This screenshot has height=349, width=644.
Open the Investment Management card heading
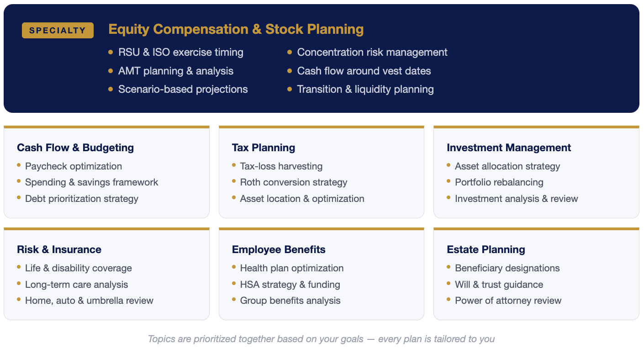point(509,148)
